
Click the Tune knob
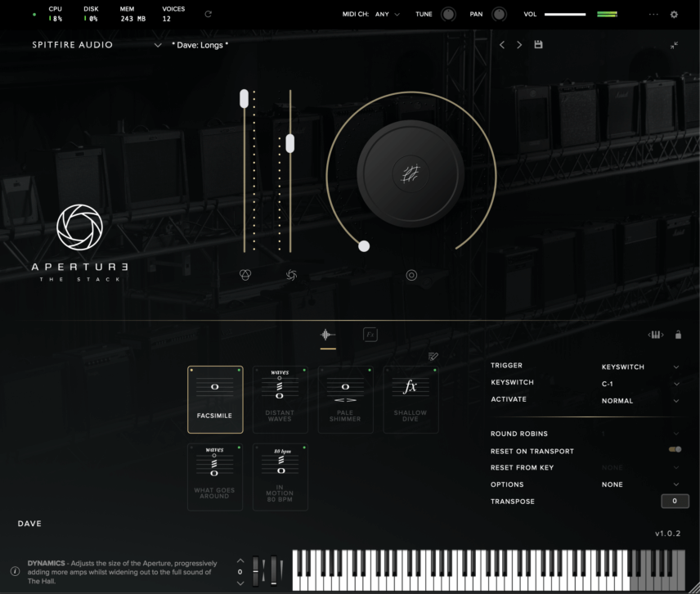448,14
